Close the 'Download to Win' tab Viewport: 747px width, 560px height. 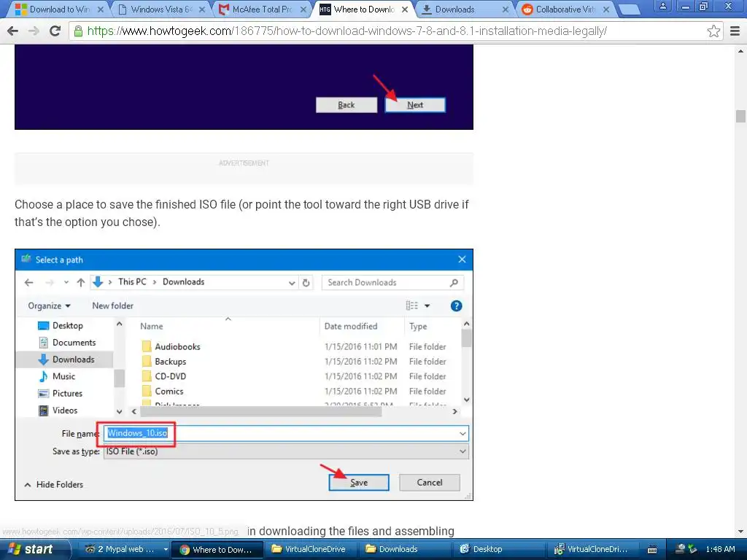tap(101, 9)
